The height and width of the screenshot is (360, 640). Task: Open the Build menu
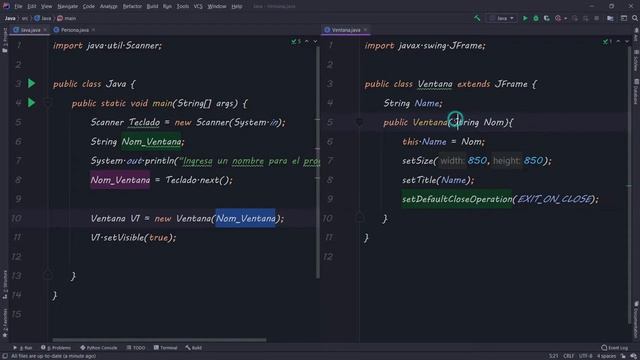coord(152,6)
